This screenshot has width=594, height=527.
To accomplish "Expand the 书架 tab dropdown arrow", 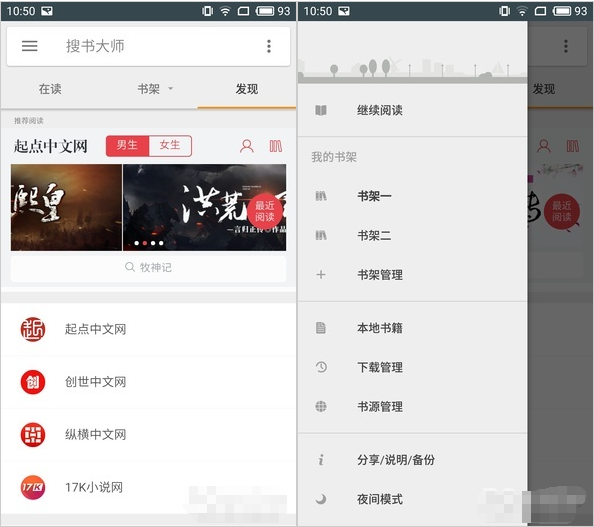I will (170, 89).
